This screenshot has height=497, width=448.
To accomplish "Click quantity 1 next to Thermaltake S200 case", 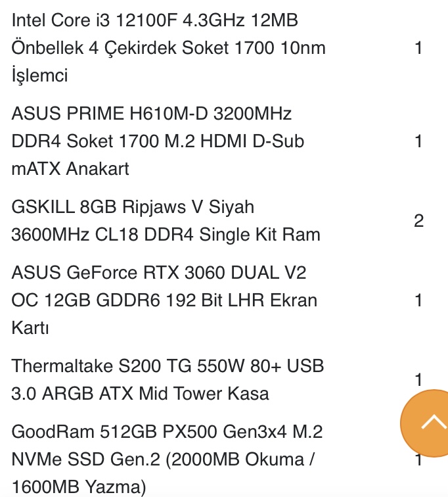I will 418,380.
